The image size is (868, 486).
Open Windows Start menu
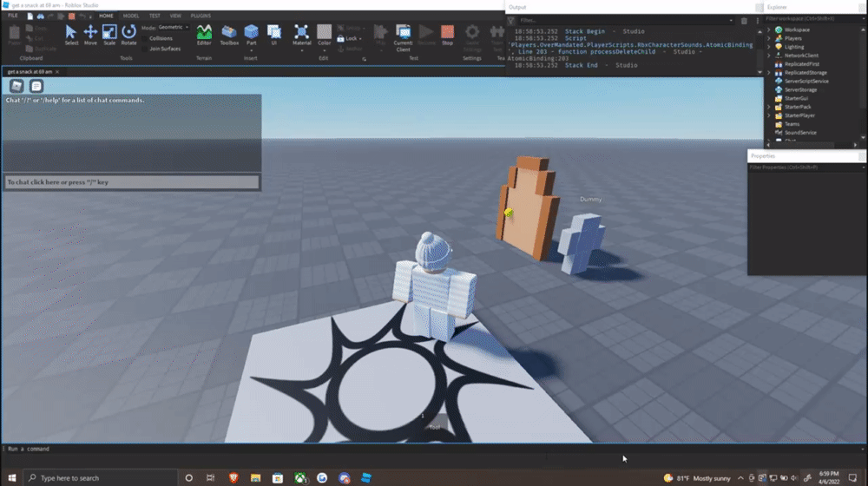(x=11, y=477)
